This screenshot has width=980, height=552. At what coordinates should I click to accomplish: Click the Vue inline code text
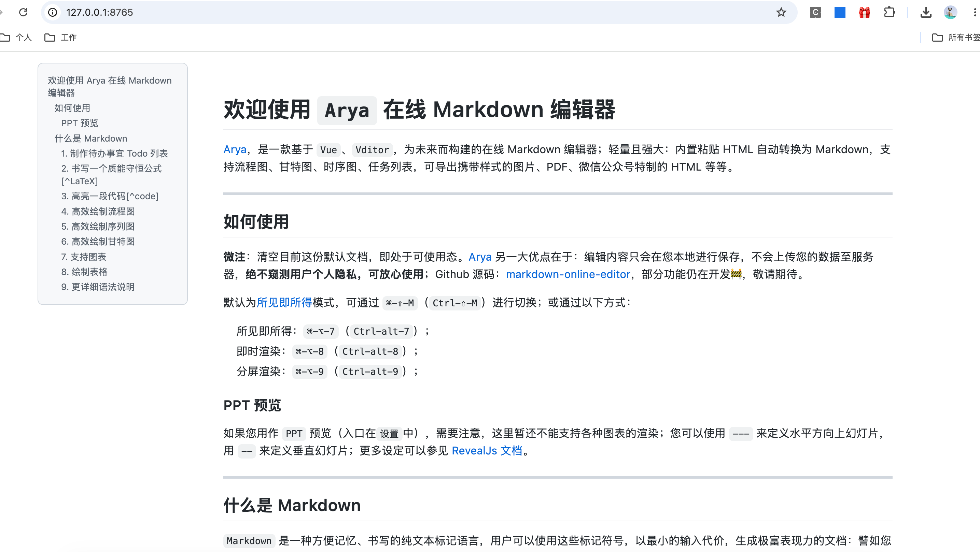pos(328,150)
